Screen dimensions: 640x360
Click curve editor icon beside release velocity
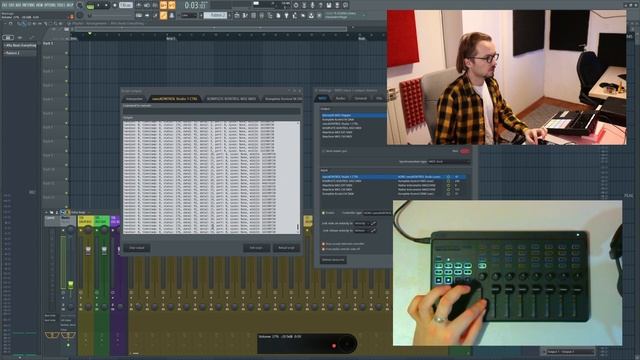[x=373, y=231]
